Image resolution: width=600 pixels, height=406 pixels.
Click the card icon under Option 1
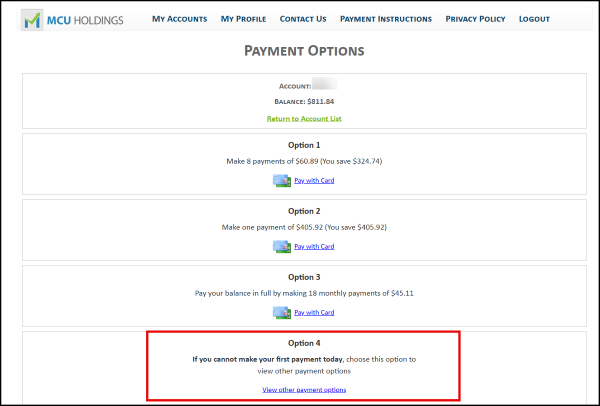point(282,181)
